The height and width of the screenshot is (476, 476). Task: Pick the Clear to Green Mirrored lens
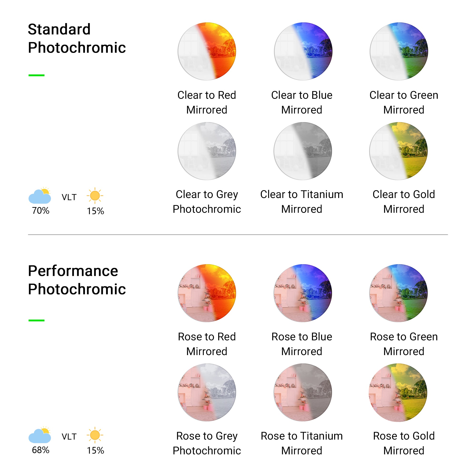pos(399,51)
